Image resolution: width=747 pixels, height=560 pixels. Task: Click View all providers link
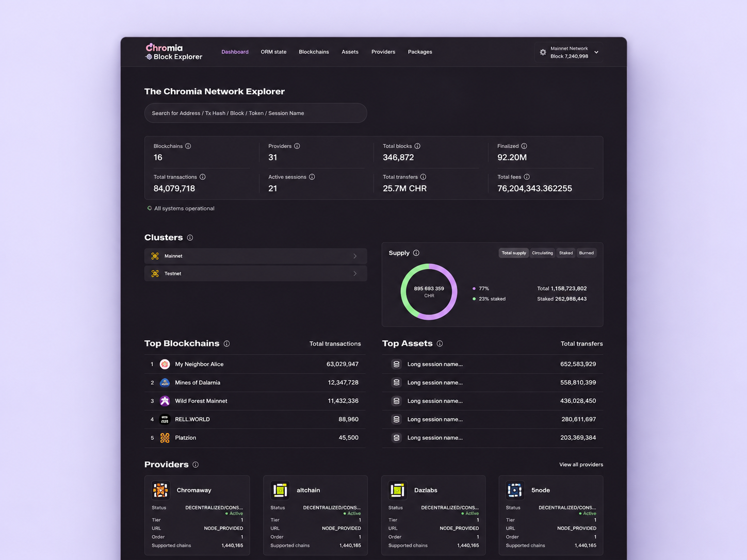(581, 465)
